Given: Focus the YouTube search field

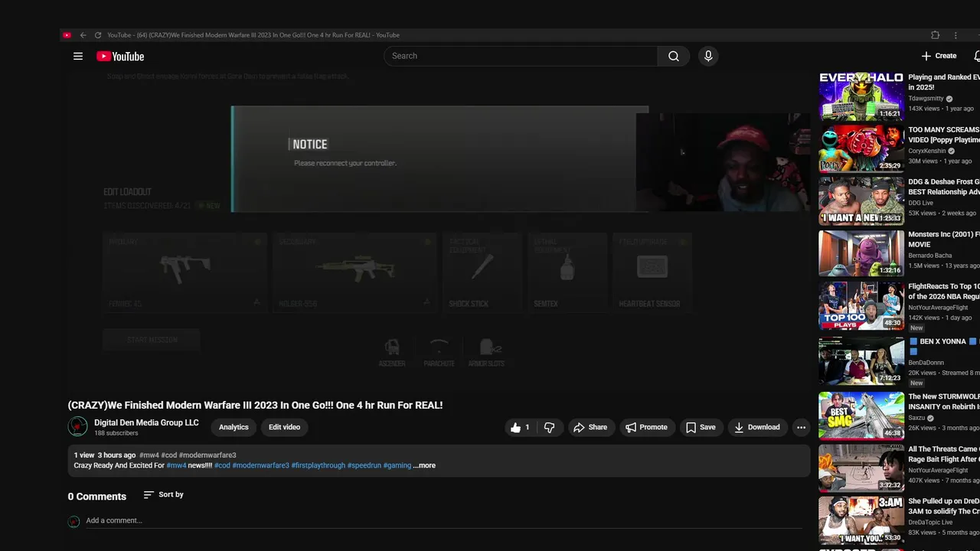Looking at the screenshot, I should [521, 56].
